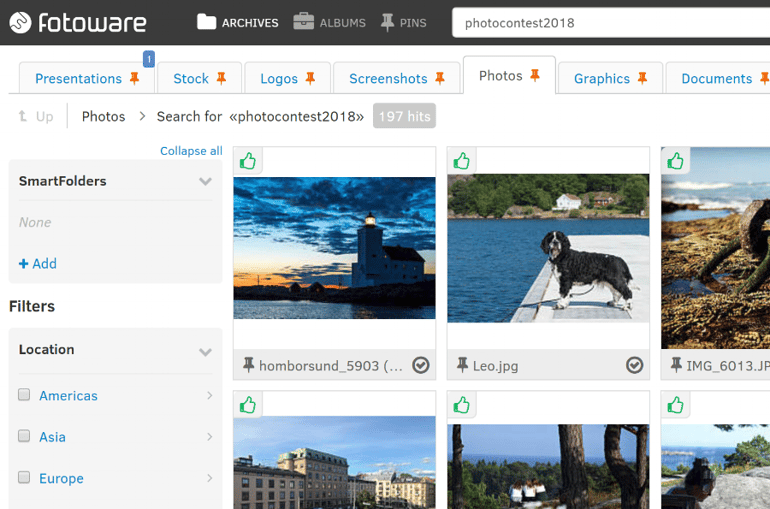Click thumbs-up icon on Leo.jpg photo
Viewport: 770px width, 509px height.
pyautogui.click(x=462, y=161)
